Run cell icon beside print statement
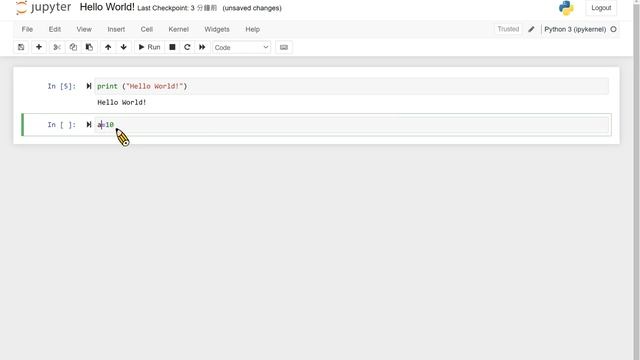 tap(89, 86)
